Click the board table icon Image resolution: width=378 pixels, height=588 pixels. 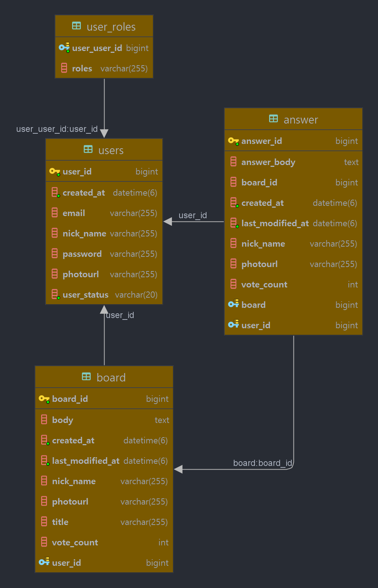coord(86,376)
